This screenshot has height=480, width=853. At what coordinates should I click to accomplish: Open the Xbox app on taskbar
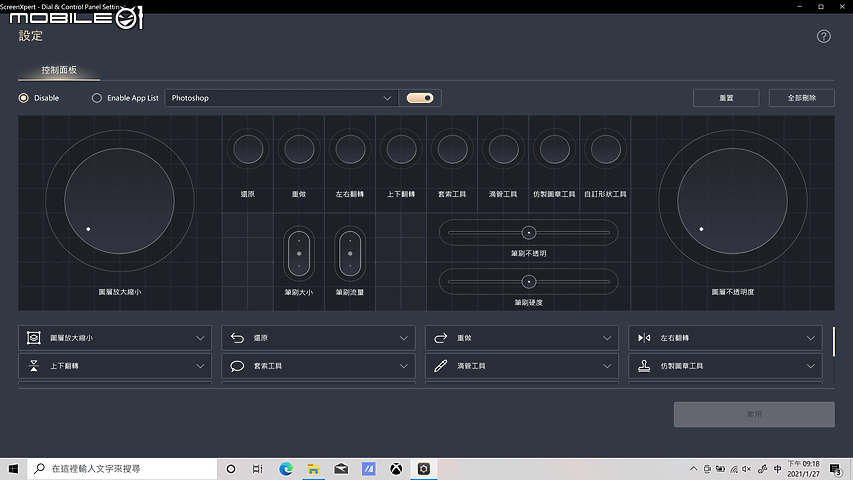pyautogui.click(x=396, y=469)
